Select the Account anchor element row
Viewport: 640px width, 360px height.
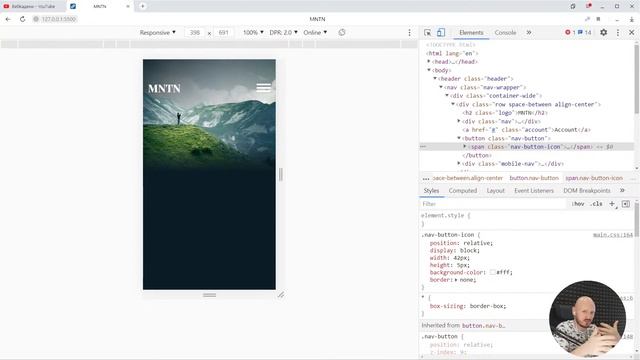tap(527, 130)
